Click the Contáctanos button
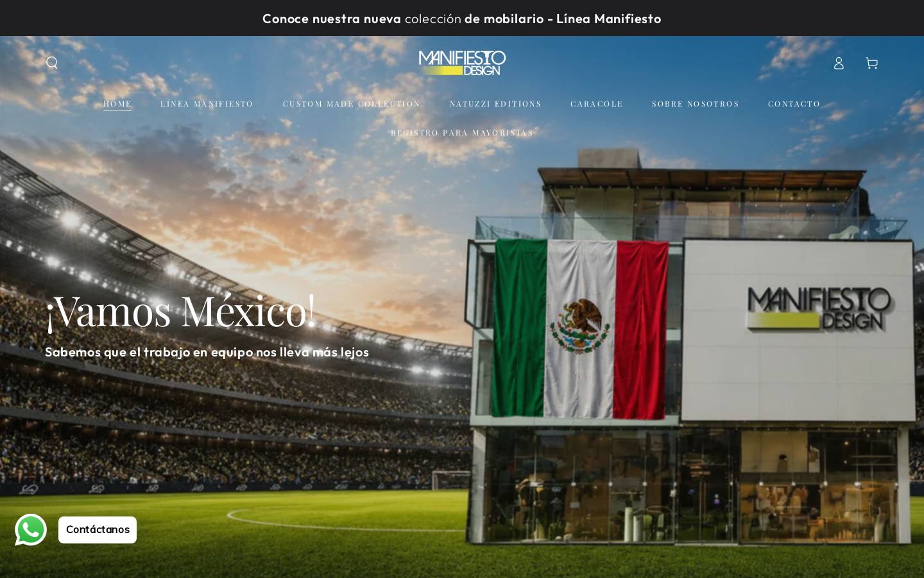 click(x=98, y=530)
